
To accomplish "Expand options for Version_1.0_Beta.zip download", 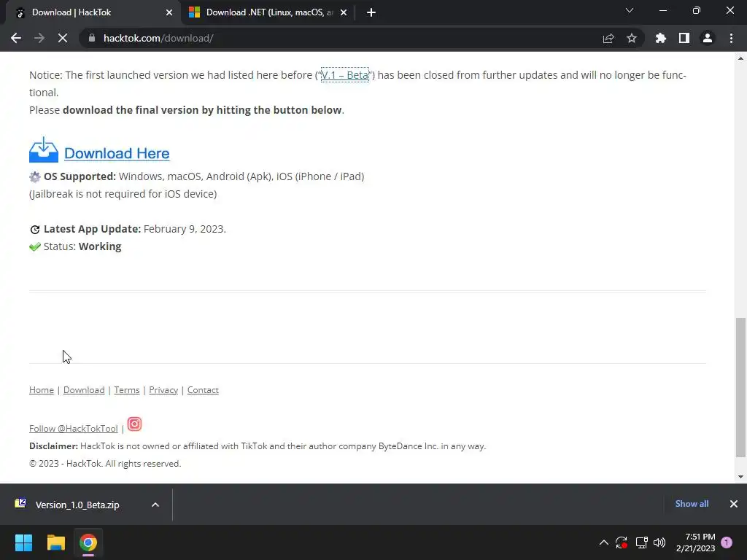I will coord(155,505).
